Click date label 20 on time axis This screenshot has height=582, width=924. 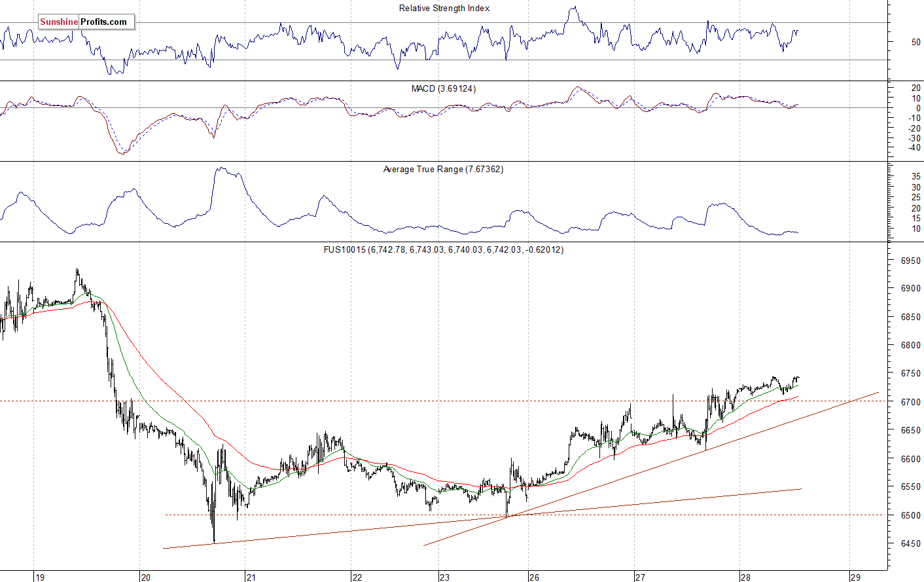coord(145,577)
